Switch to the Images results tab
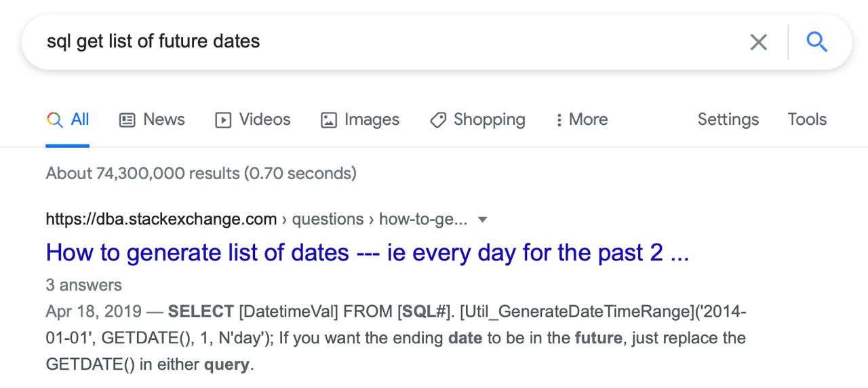Image resolution: width=868 pixels, height=388 pixels. [x=359, y=119]
